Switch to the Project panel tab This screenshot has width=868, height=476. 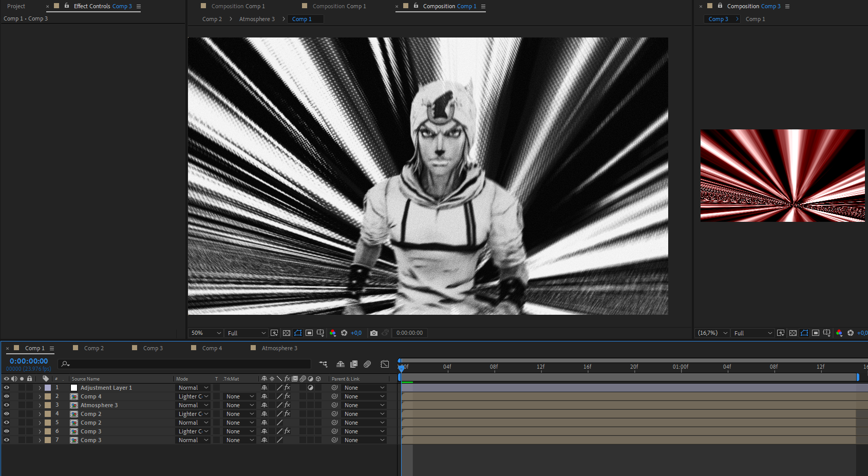click(x=16, y=6)
